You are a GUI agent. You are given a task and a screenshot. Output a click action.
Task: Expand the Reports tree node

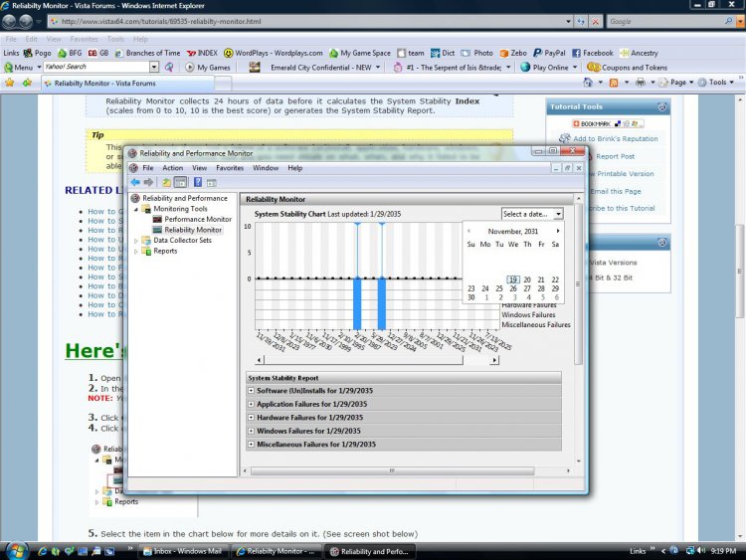click(x=136, y=252)
